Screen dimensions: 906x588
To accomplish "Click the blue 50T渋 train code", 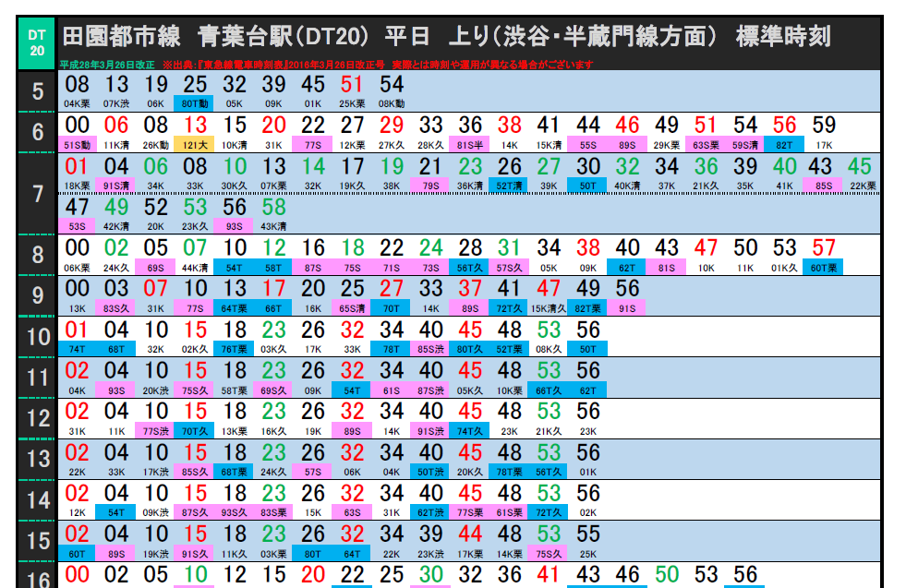I will click(x=430, y=472).
